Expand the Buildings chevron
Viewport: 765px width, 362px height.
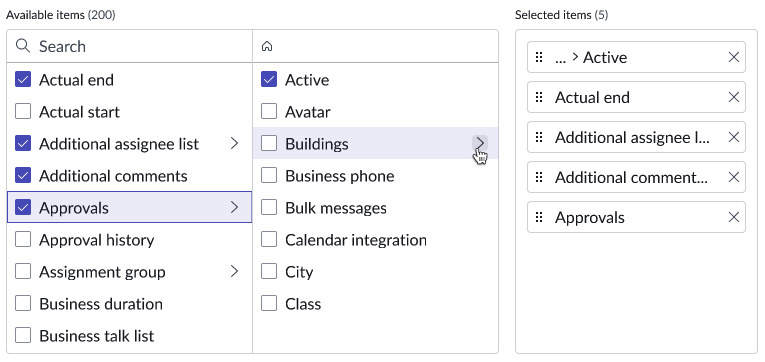480,143
